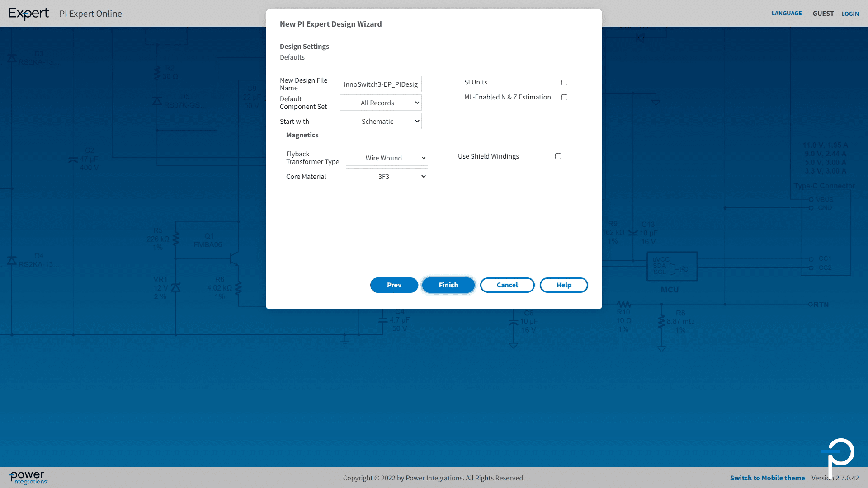Screen dimensions: 868x488
Task: Go back with the Prev button
Action: (394, 285)
